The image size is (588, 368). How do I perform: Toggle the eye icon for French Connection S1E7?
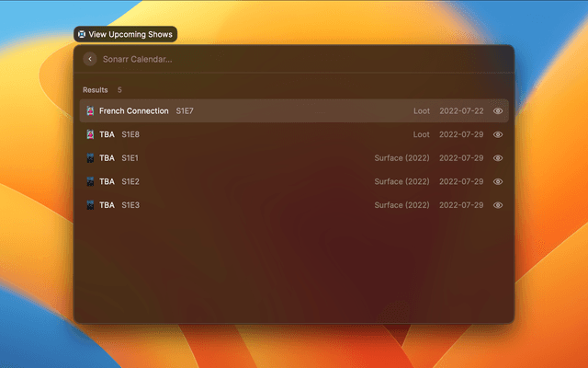point(498,111)
